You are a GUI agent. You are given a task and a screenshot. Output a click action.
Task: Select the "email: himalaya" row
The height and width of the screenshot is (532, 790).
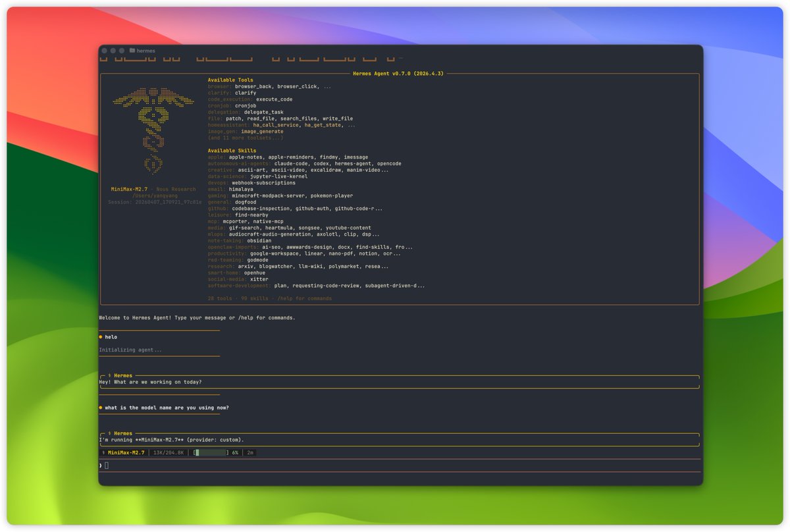tap(230, 190)
